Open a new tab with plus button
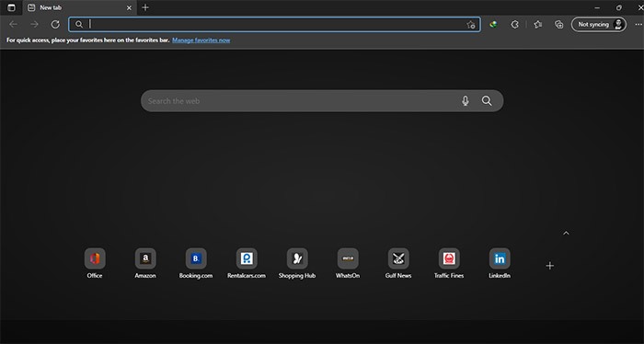 click(x=145, y=7)
